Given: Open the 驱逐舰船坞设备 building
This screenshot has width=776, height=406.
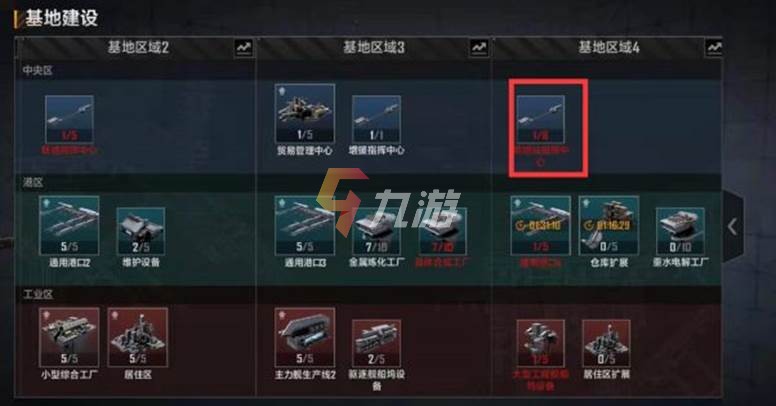Looking at the screenshot, I should pyautogui.click(x=376, y=343).
